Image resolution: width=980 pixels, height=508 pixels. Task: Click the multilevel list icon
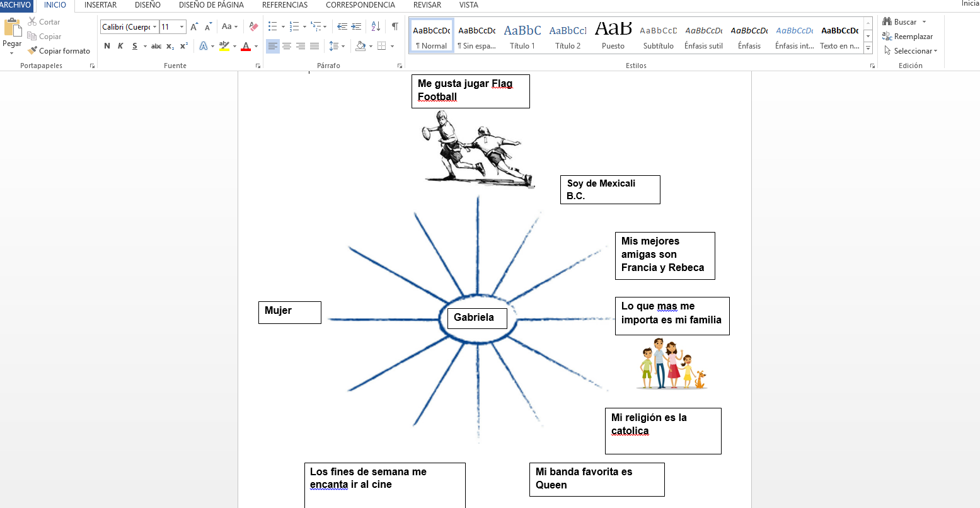tap(316, 26)
